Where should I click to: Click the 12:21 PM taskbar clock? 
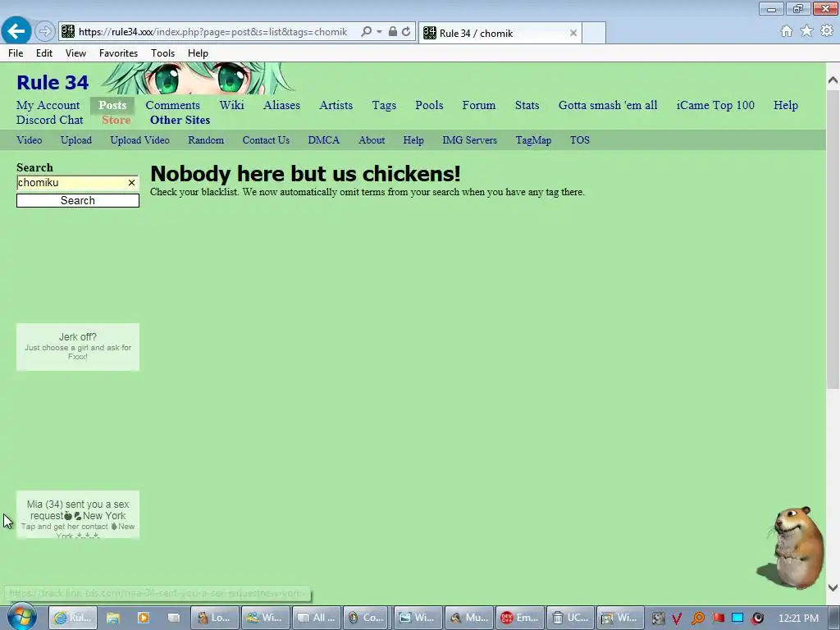pyautogui.click(x=798, y=618)
